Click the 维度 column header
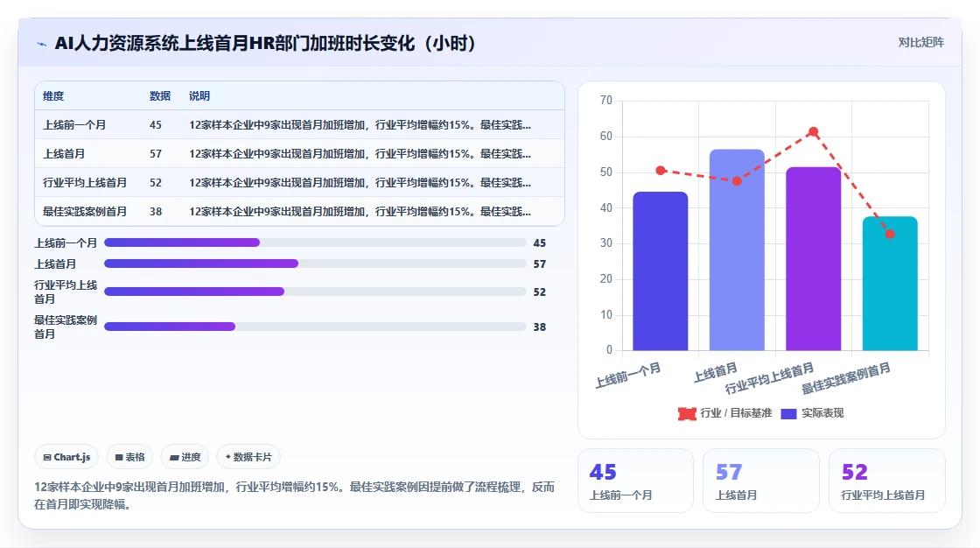 53,95
